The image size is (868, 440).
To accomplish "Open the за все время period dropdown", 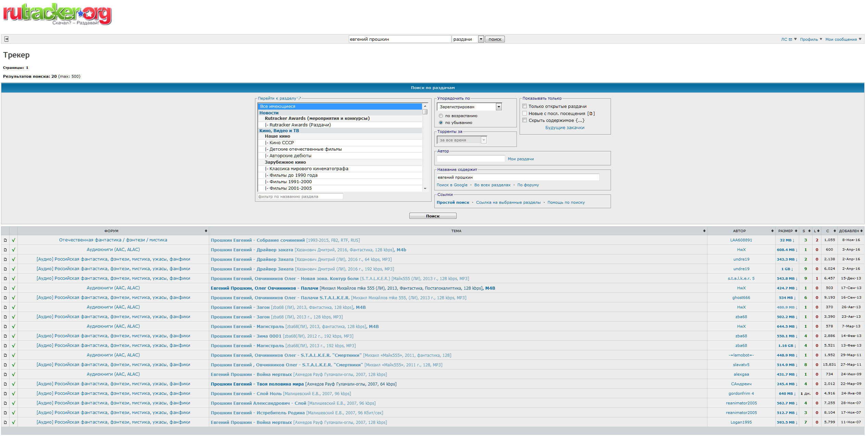I will [x=462, y=140].
